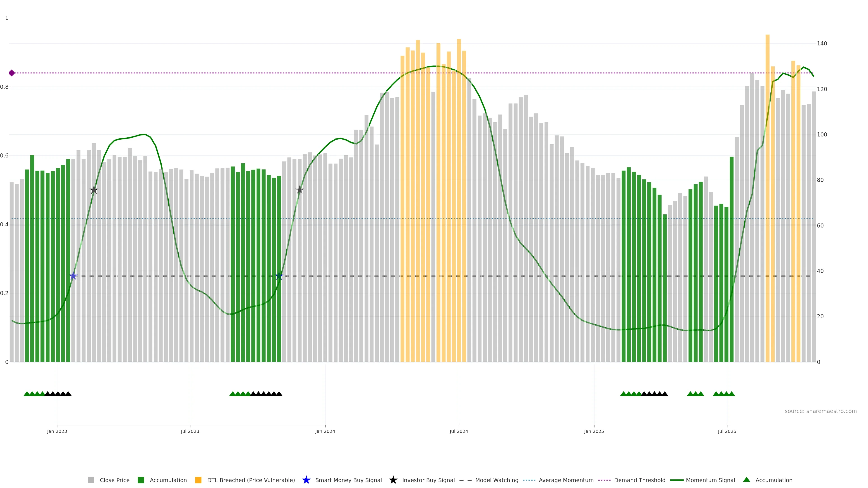Click the green Accumulation triangle legend icon
The width and height of the screenshot is (868, 488).
tap(746, 480)
